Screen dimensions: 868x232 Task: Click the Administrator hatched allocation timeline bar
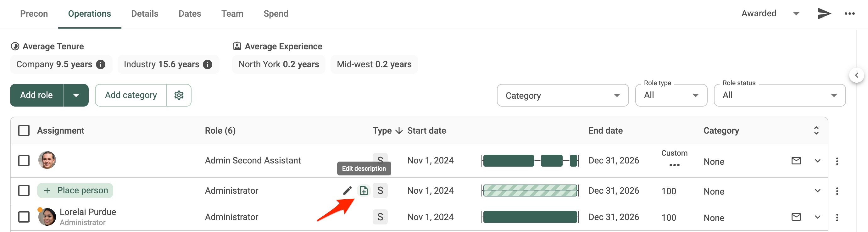click(530, 191)
